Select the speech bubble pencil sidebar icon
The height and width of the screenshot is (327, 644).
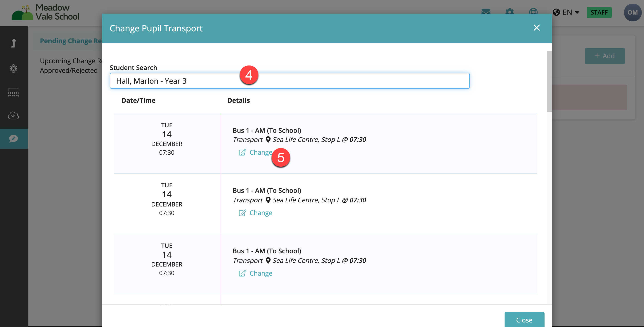(x=13, y=138)
